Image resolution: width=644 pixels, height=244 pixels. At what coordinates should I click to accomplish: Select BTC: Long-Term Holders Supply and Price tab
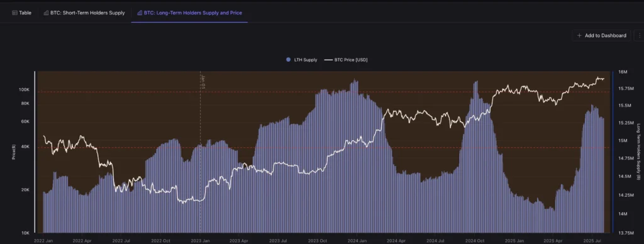[189, 13]
